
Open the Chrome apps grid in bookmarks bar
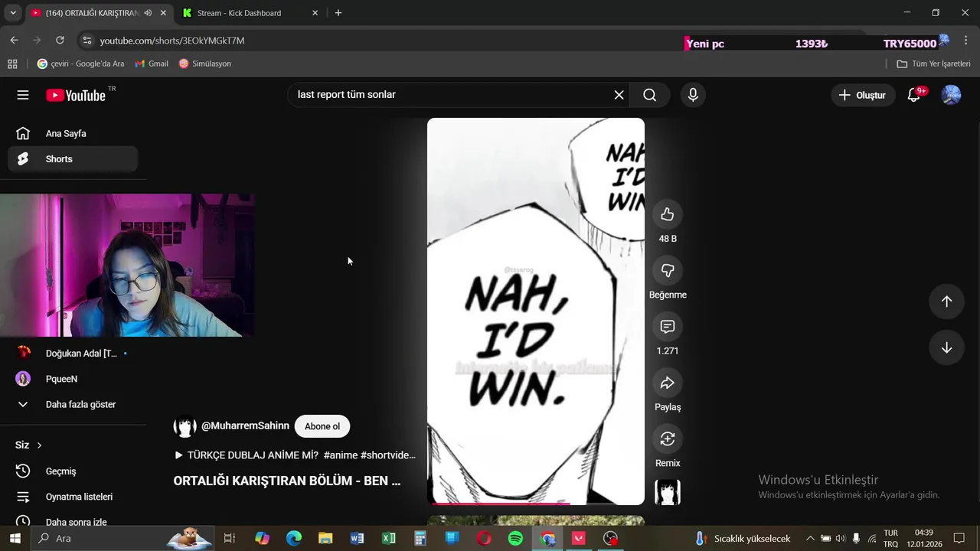click(12, 64)
